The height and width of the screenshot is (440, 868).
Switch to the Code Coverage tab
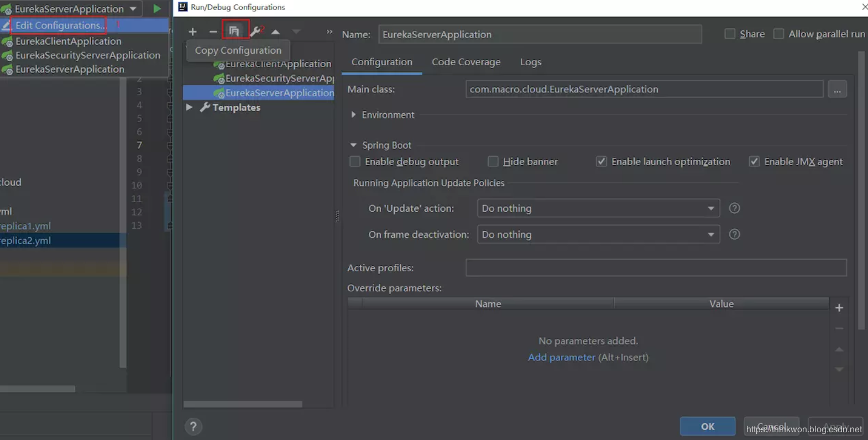[466, 62]
